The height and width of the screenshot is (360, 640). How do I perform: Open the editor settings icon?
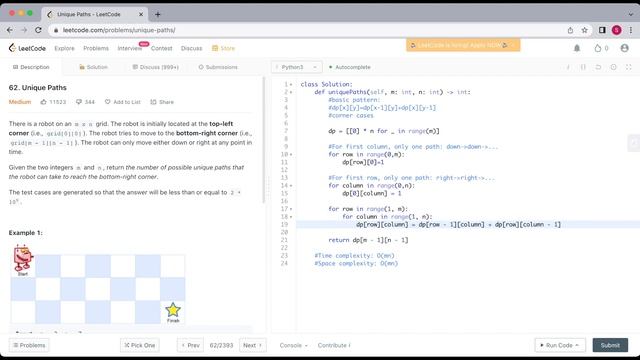click(x=613, y=67)
